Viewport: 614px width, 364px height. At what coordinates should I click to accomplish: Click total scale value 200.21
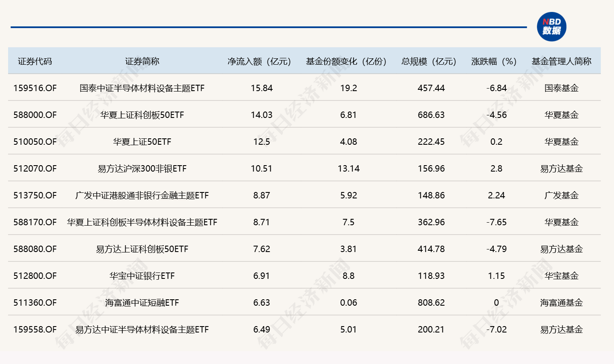point(431,330)
